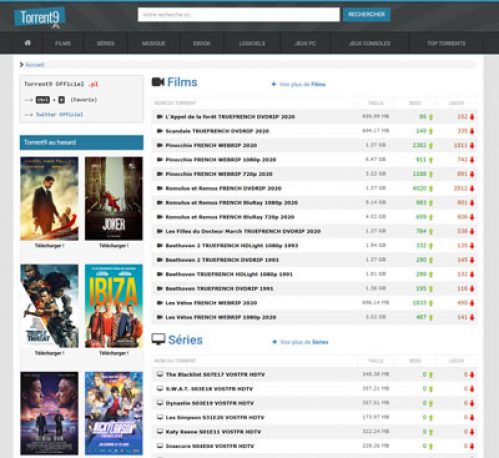Open Les Vétos FRENCH WEBRIP 2020 torrent
499x458 pixels.
211,303
